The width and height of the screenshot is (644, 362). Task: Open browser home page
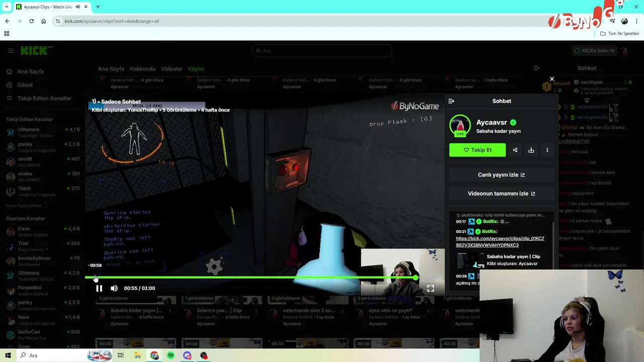point(43,21)
